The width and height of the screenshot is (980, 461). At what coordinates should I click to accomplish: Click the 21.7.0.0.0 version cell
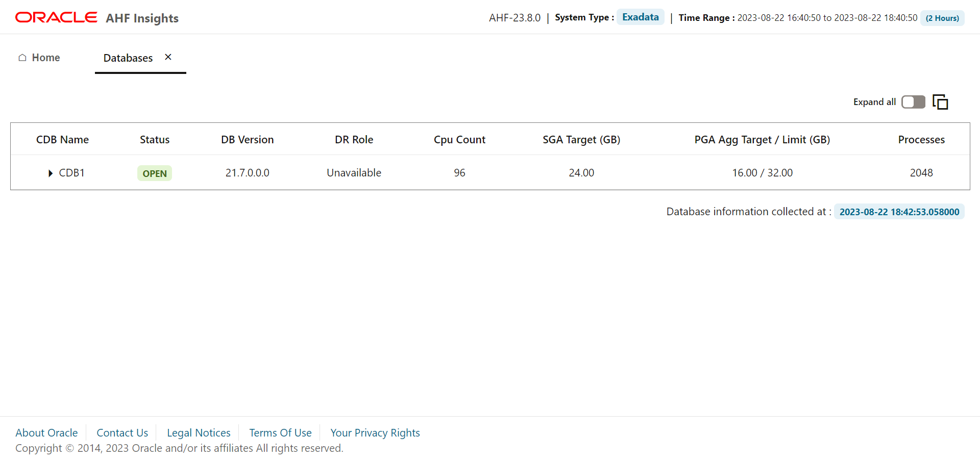pyautogui.click(x=248, y=173)
